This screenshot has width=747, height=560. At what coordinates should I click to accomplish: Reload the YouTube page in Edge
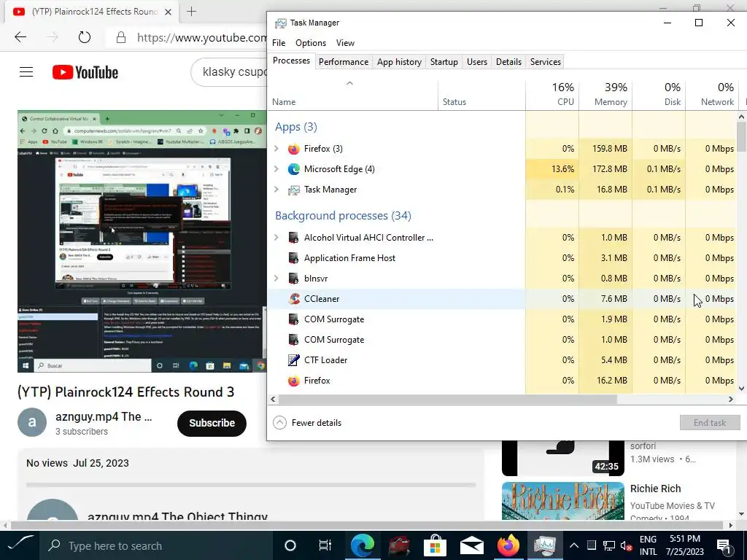[x=85, y=37]
